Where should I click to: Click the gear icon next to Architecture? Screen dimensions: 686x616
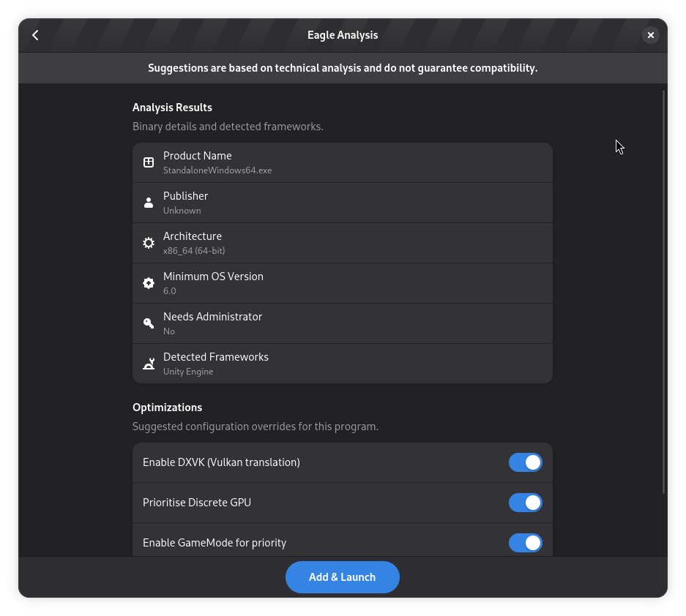click(149, 243)
